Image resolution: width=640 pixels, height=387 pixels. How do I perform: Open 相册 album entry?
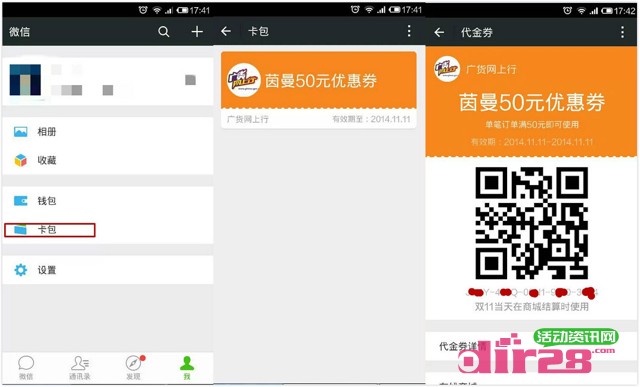pyautogui.click(x=108, y=132)
